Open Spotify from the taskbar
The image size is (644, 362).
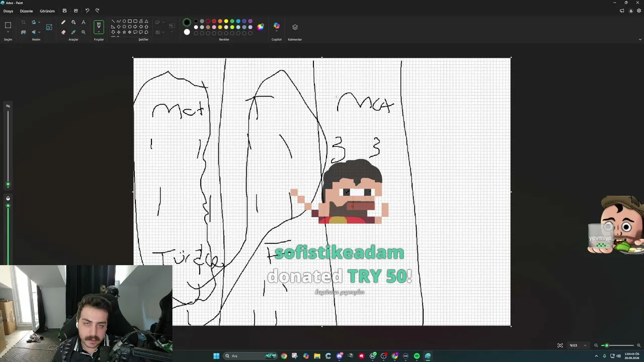(417, 356)
